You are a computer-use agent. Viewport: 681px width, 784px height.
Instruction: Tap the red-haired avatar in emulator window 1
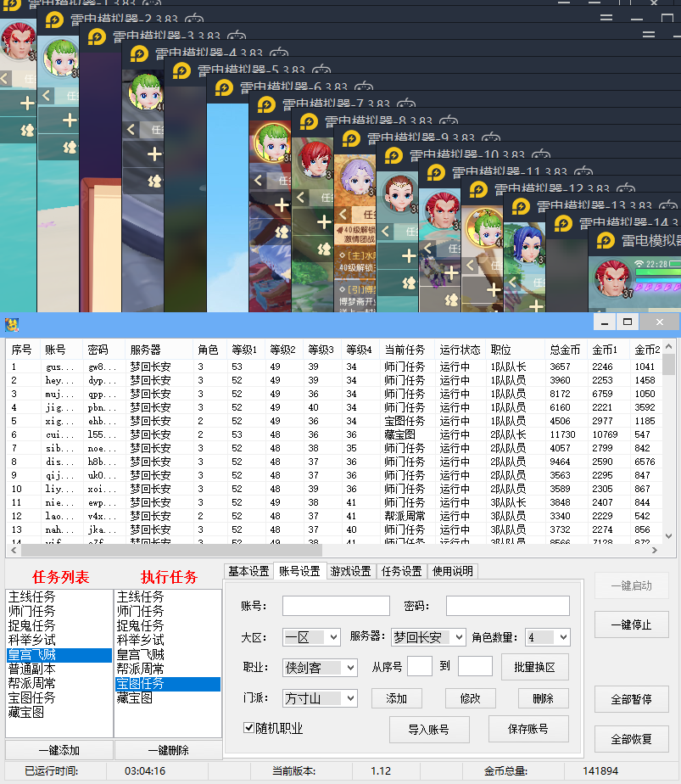click(x=19, y=40)
